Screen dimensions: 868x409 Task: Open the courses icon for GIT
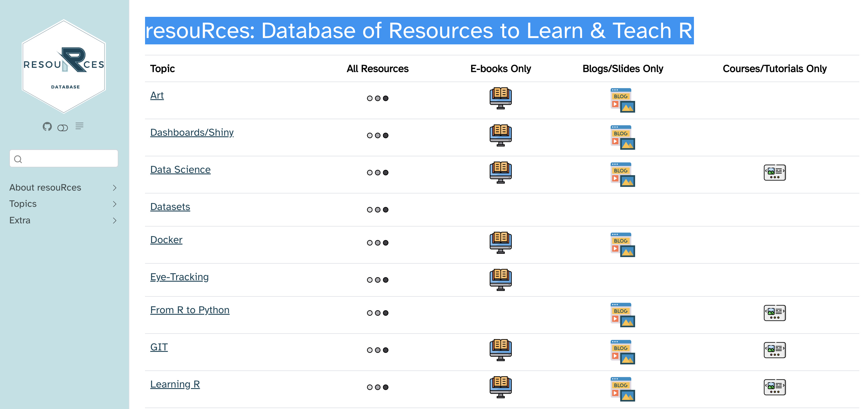pos(775,350)
